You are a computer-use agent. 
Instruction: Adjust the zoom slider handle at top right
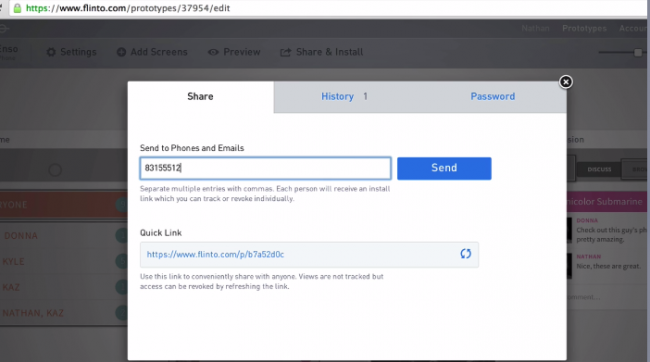(638, 52)
